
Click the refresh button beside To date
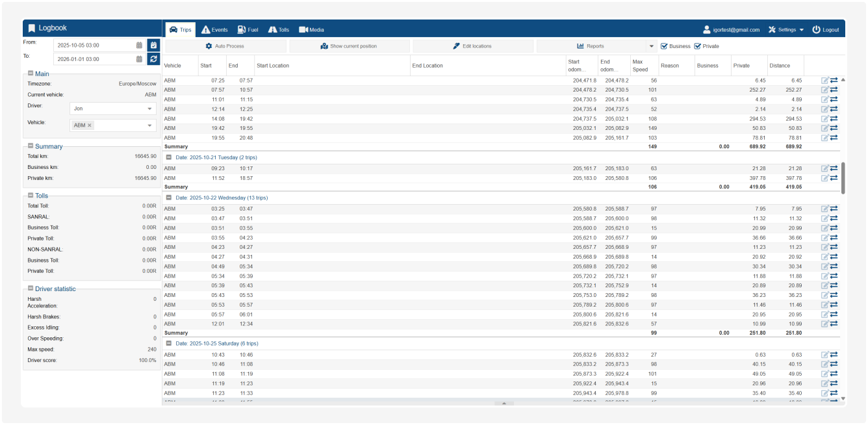point(153,59)
